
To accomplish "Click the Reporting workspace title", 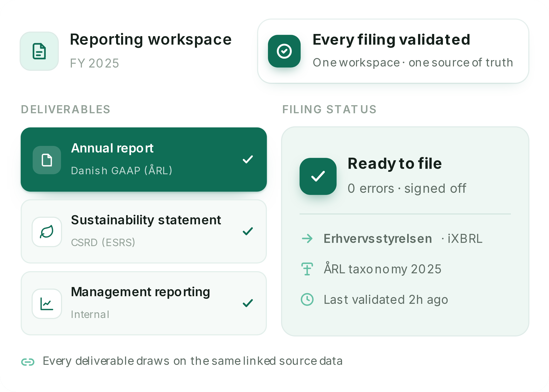I will point(151,40).
